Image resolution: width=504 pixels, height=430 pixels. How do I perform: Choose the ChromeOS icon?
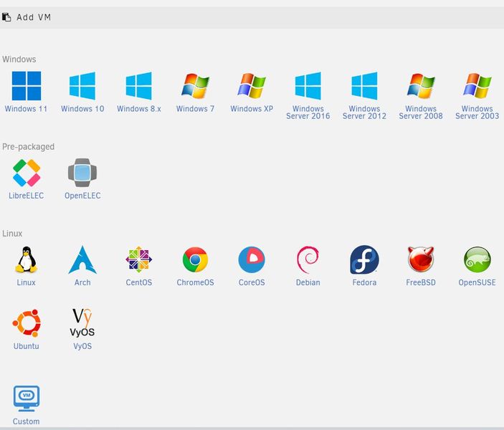[195, 259]
